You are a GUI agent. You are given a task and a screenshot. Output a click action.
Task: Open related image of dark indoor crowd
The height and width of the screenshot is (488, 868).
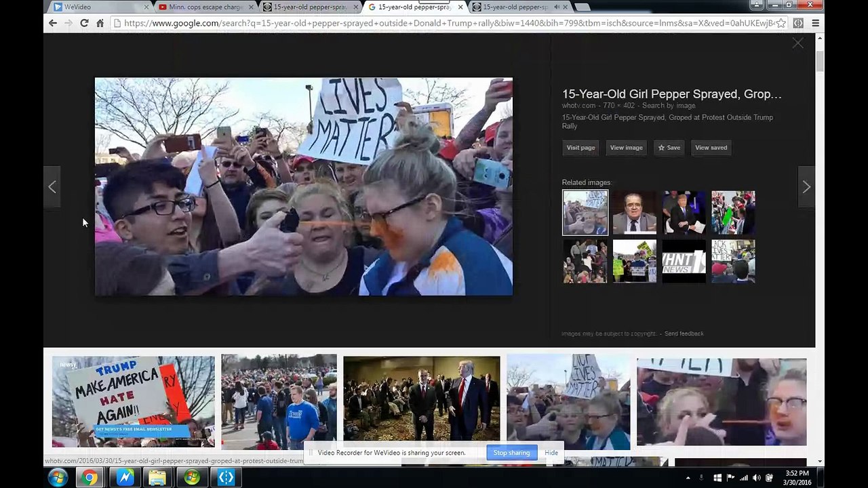585,262
